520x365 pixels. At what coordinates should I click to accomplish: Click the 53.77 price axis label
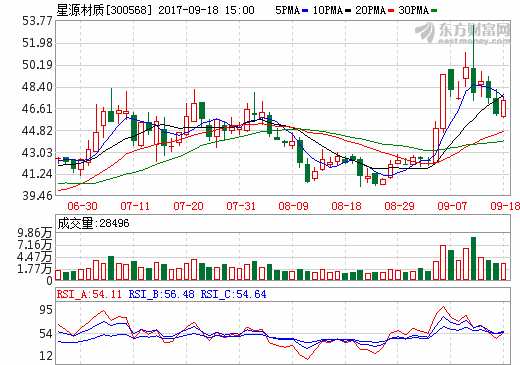tap(37, 21)
